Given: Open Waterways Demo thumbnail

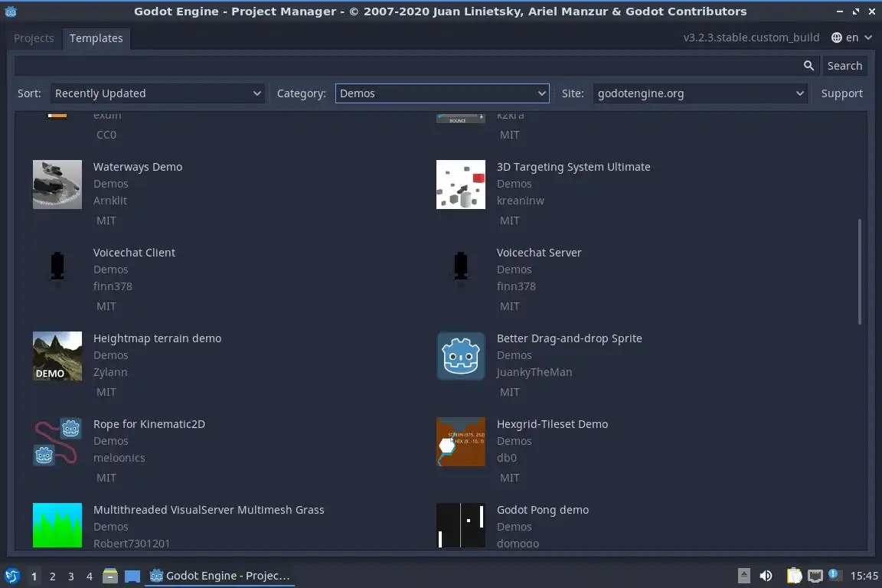Looking at the screenshot, I should pos(57,185).
